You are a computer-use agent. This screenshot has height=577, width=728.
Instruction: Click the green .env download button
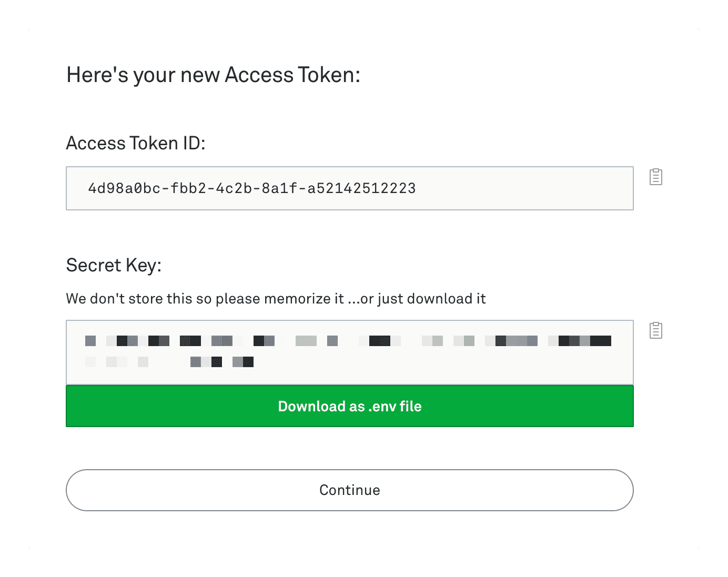tap(349, 406)
